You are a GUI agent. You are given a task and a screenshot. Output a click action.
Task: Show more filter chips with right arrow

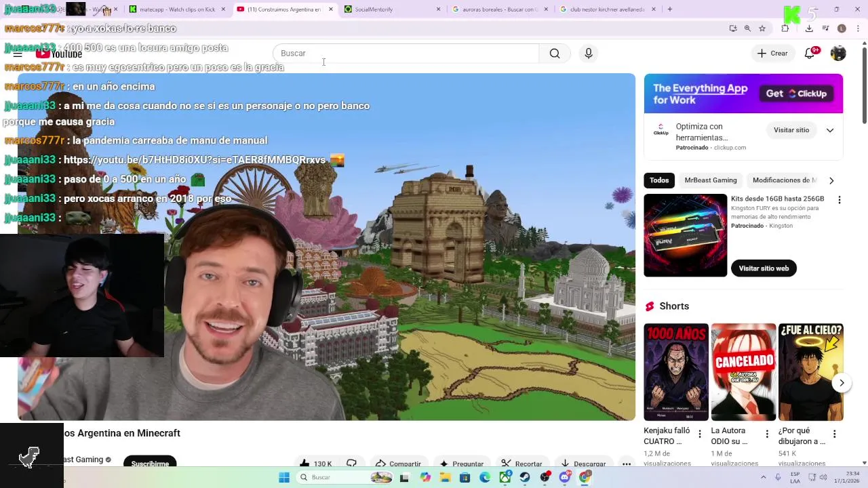[x=831, y=180]
